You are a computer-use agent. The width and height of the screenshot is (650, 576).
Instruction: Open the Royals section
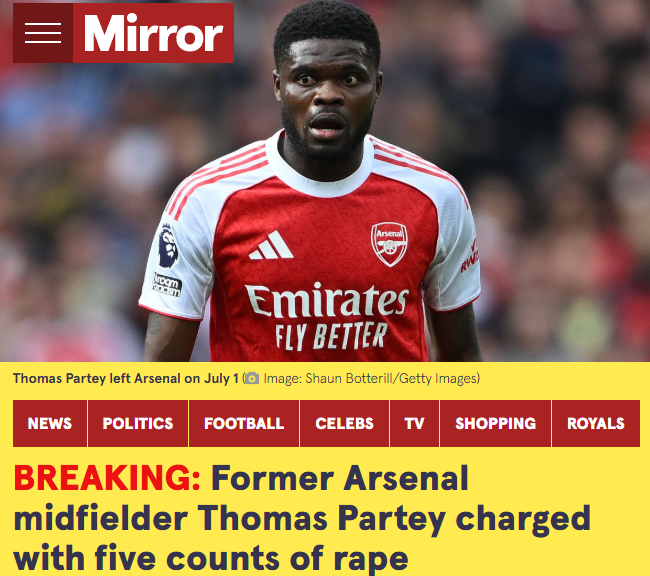tap(596, 423)
